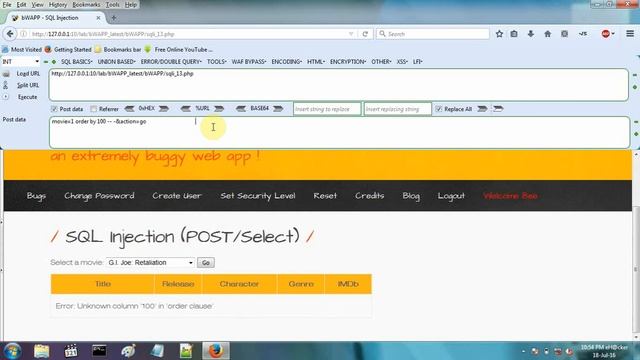Open the Edit menu
Image resolution: width=640 pixels, height=360 pixels.
[21, 4]
